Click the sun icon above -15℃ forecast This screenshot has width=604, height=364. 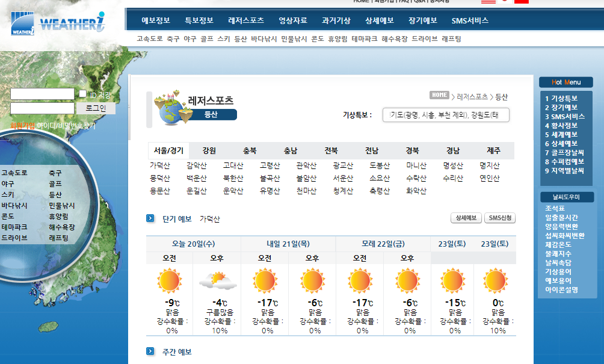point(453,281)
